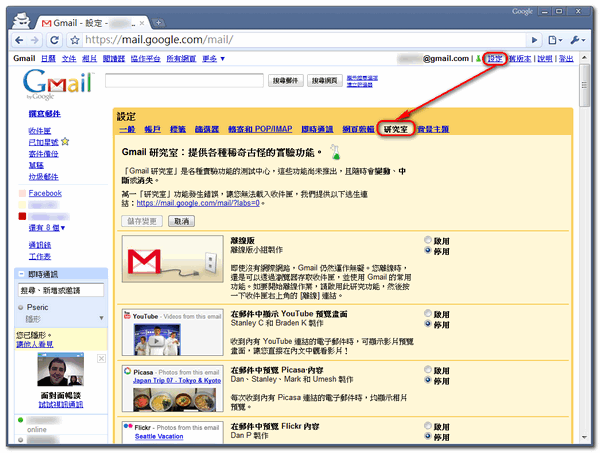
Task: Reload the page with the refresh icon
Action: (x=54, y=40)
